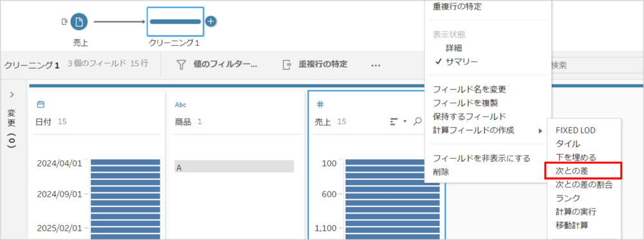Select ランク in the submenu
Screen dimensions: 644x240
coord(567,199)
